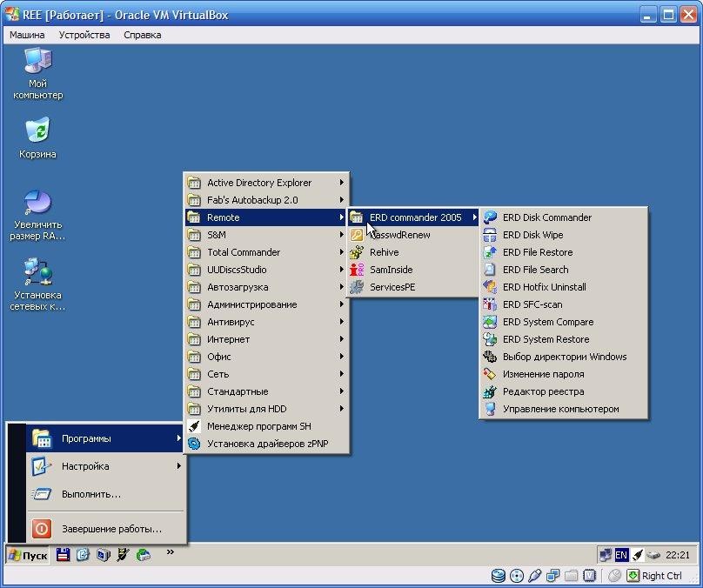Click the USB devices indicator in VirtualBox status bar

[535, 576]
